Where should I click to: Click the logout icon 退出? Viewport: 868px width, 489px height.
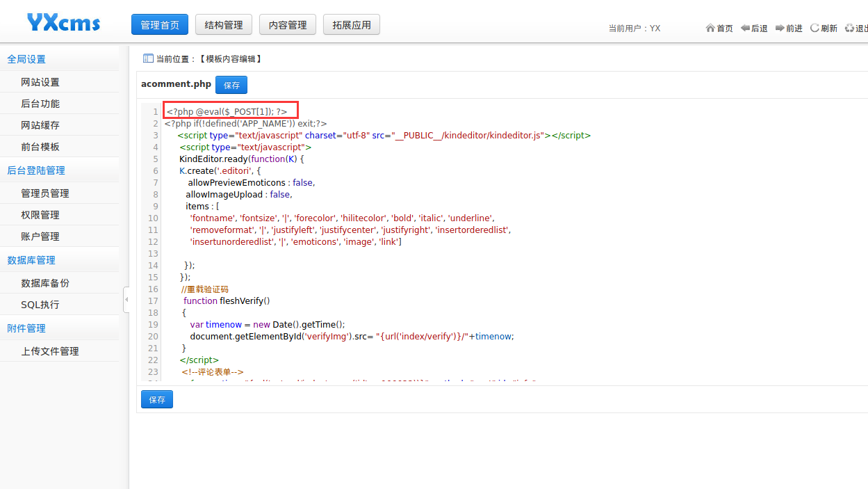click(x=849, y=29)
